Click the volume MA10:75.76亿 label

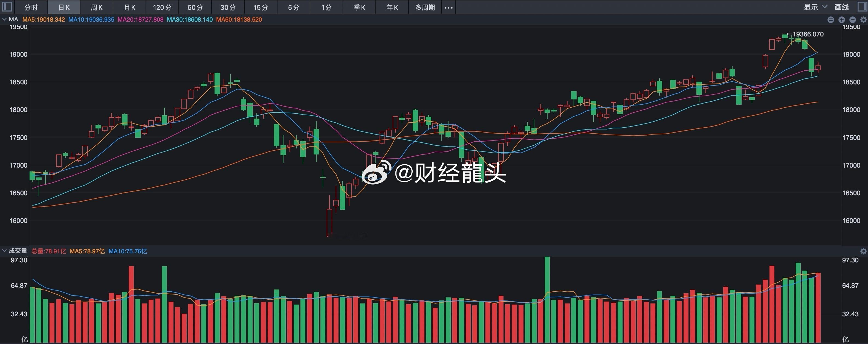pos(128,251)
